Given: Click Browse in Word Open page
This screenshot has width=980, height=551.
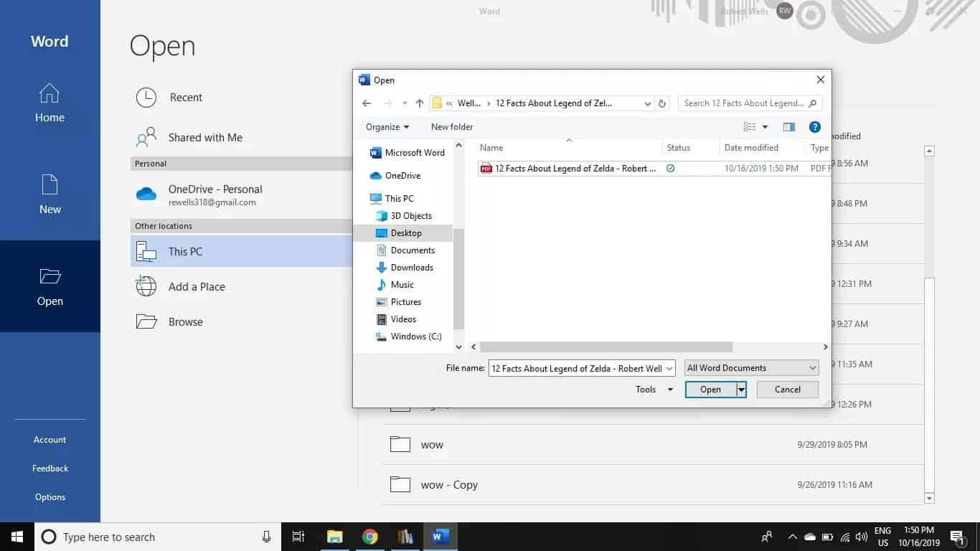Looking at the screenshot, I should click(x=241, y=322).
